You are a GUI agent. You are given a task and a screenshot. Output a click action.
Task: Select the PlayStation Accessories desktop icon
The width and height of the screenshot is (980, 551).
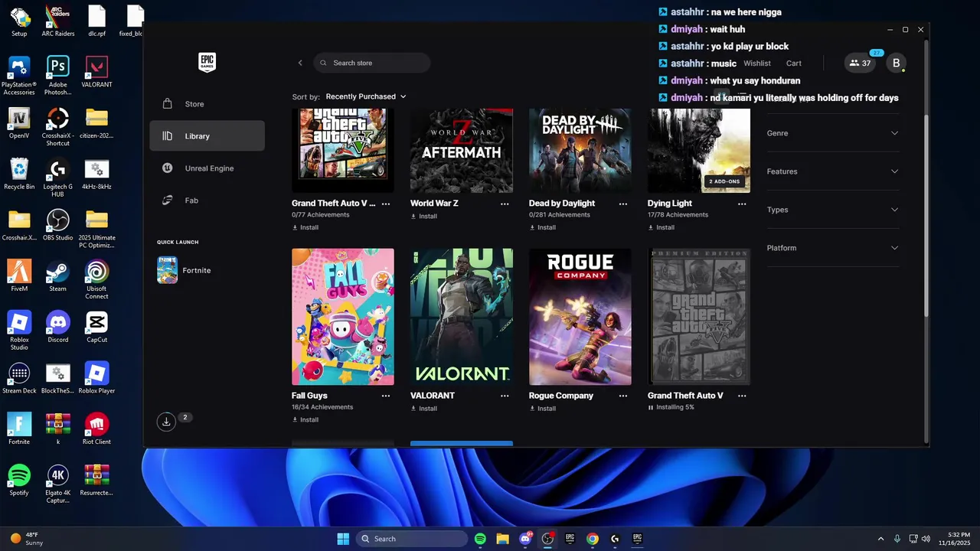[19, 75]
